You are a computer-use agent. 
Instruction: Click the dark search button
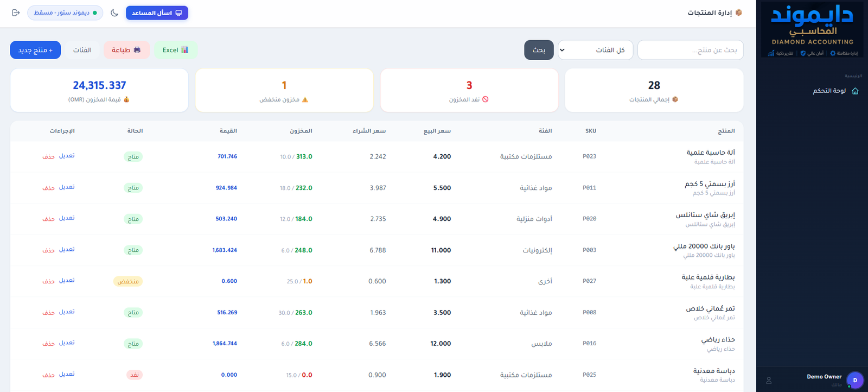click(539, 50)
